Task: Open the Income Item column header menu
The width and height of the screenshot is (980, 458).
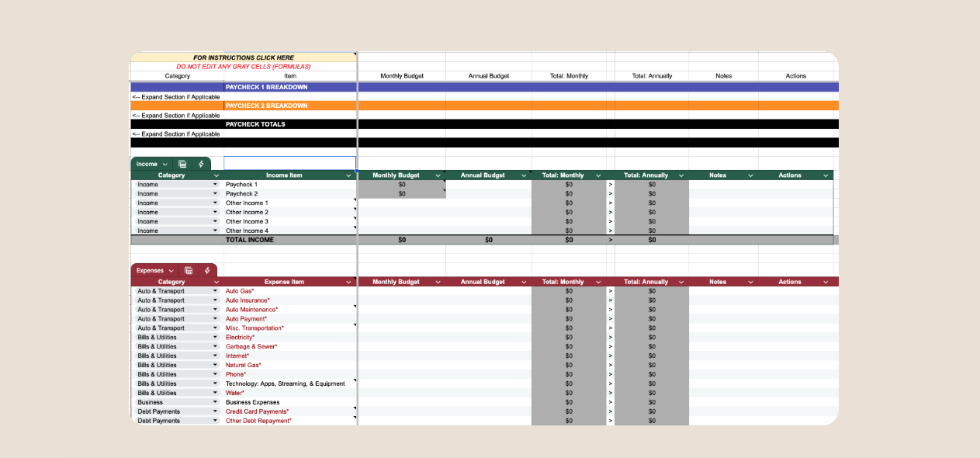Action: click(349, 175)
